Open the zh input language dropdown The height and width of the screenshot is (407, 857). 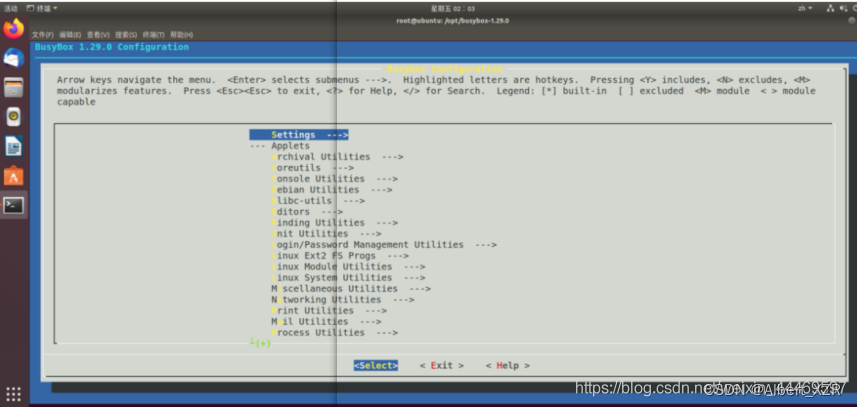pos(805,8)
